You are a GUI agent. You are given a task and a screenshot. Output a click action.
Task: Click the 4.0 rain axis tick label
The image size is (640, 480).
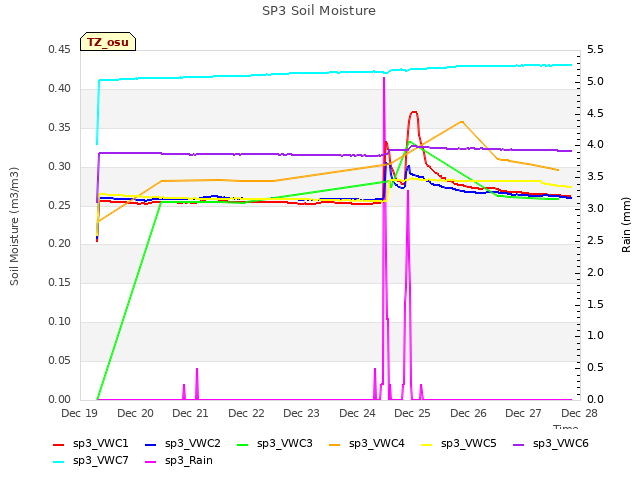595,144
